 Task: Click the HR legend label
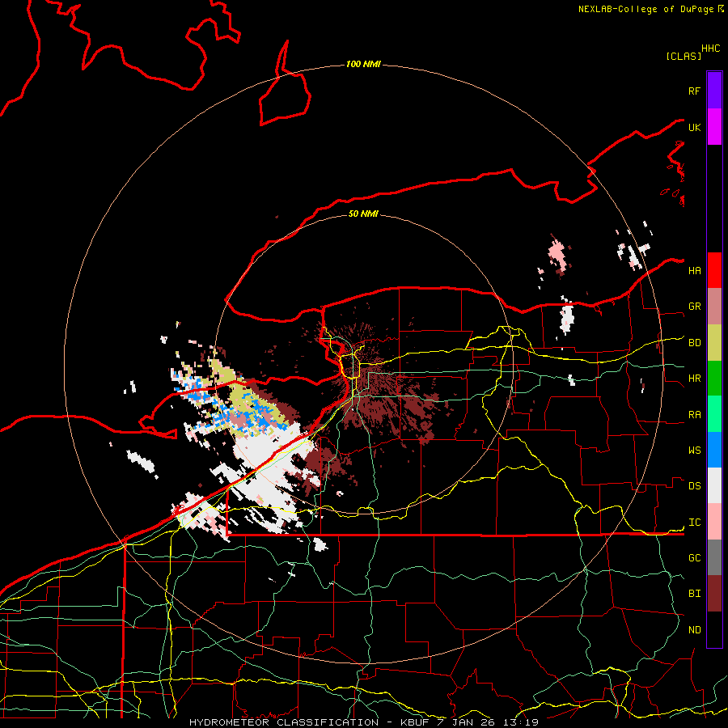pos(694,379)
